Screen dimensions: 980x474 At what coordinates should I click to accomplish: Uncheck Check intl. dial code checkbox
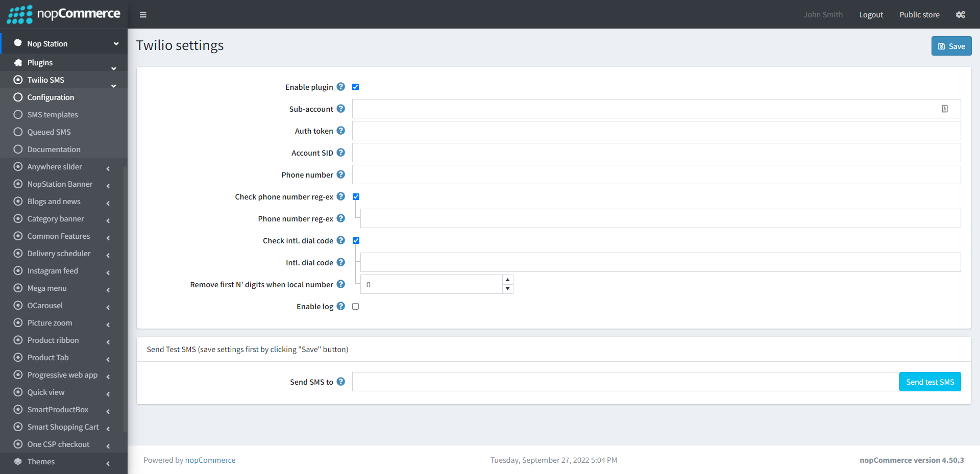click(356, 241)
